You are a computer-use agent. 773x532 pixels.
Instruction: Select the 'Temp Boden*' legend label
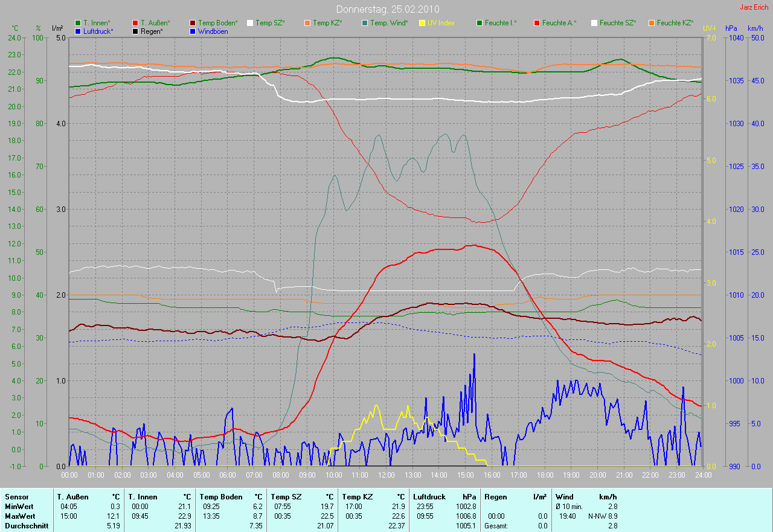click(217, 23)
